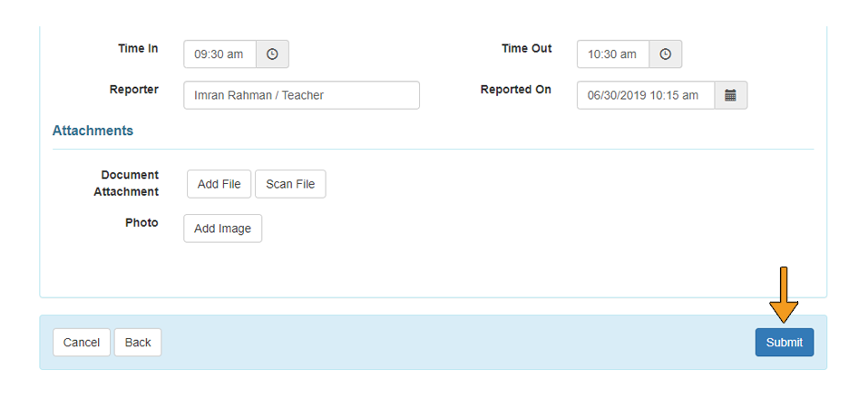Click the Time In field showing 09:30 am
Screen dimensions: 868x408
point(219,54)
